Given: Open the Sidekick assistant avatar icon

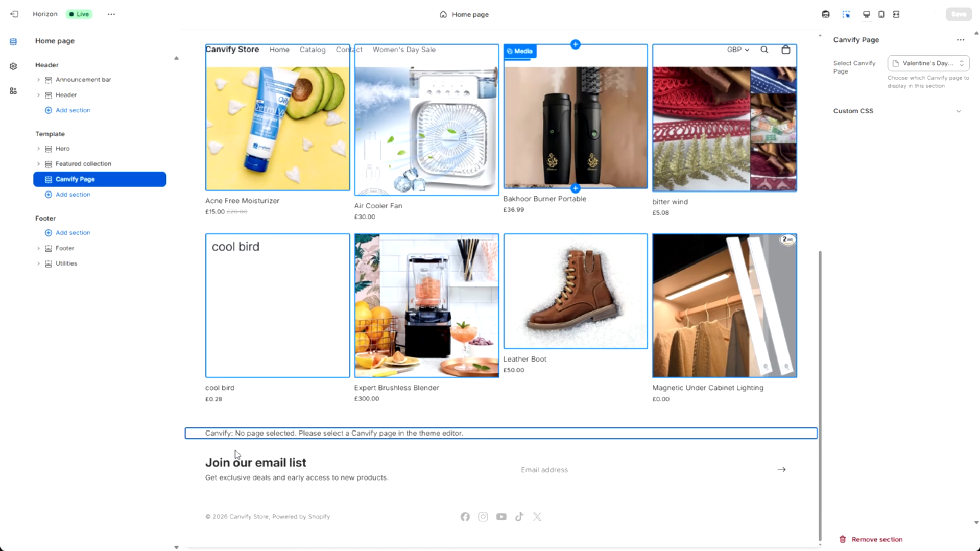Looking at the screenshot, I should 825,14.
